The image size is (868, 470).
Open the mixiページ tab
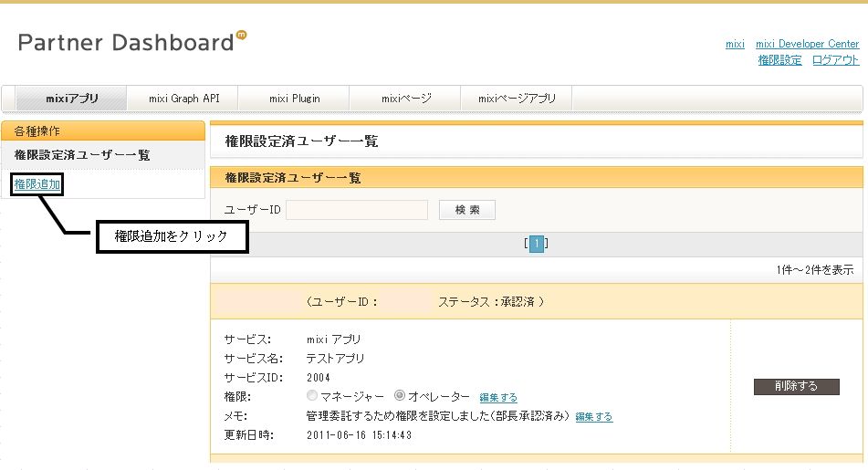pyautogui.click(x=406, y=99)
